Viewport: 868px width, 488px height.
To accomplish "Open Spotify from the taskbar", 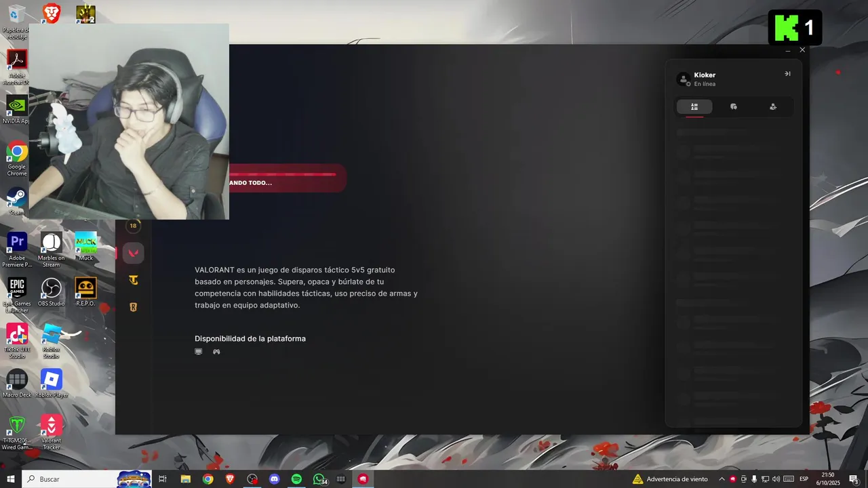I will click(x=296, y=479).
